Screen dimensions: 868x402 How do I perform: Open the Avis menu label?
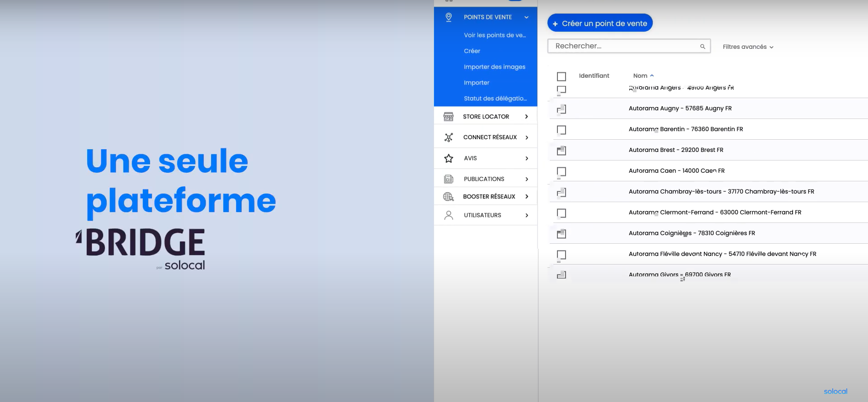tap(470, 158)
